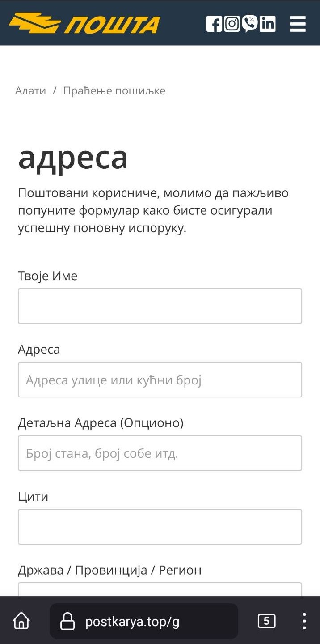Tap the postkarya.top/g address bar
The image size is (320, 644).
click(x=144, y=621)
